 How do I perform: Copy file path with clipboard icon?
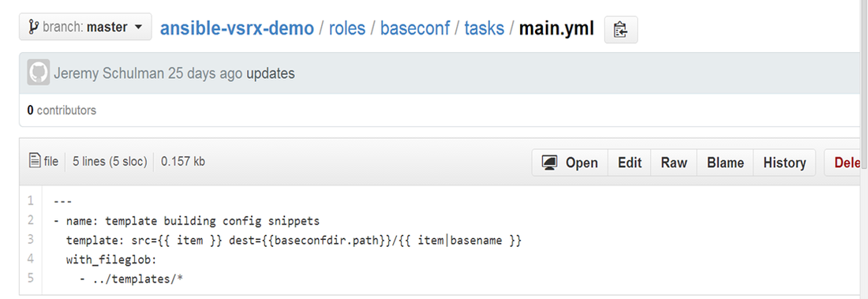click(x=620, y=30)
